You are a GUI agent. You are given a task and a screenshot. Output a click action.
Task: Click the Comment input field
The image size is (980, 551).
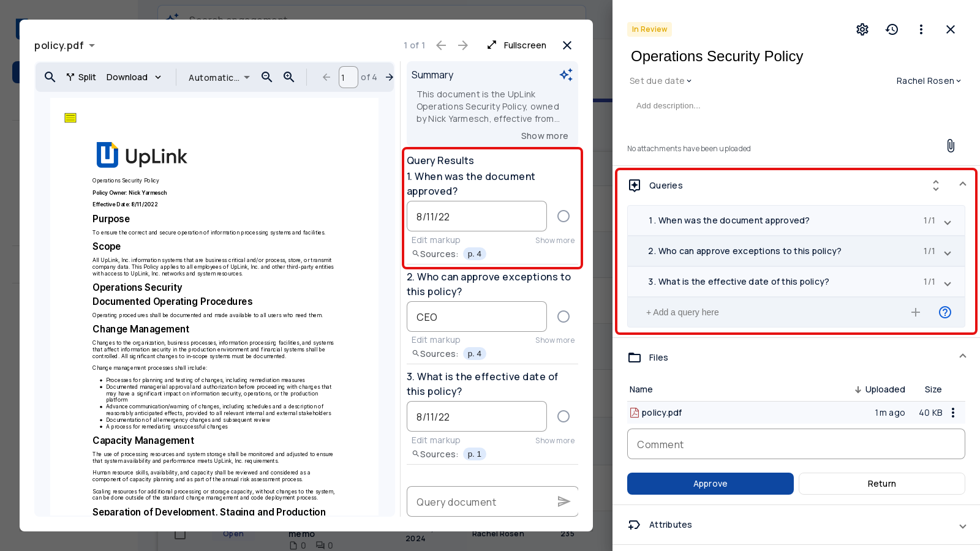tap(796, 444)
